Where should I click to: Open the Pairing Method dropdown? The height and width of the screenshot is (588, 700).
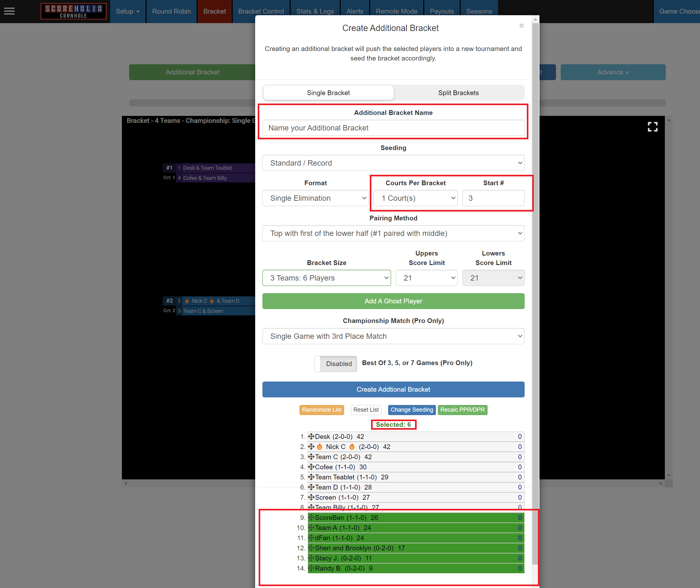(393, 233)
